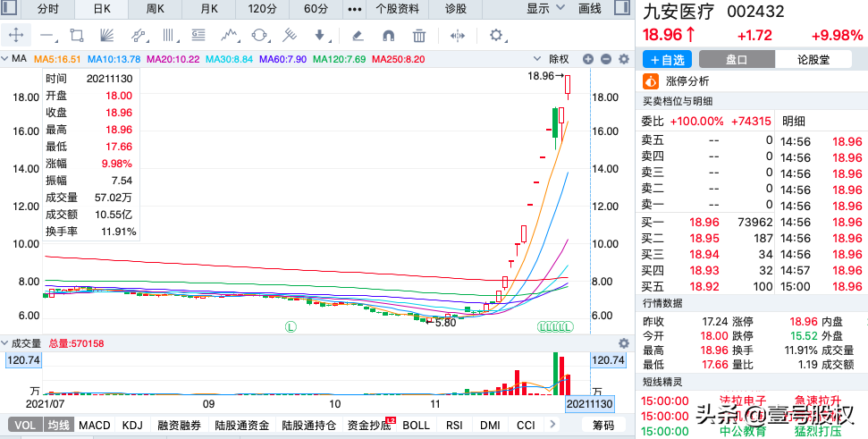Image resolution: width=868 pixels, height=439 pixels.
Task: Open MA indicator settings gear
Action: (624, 59)
